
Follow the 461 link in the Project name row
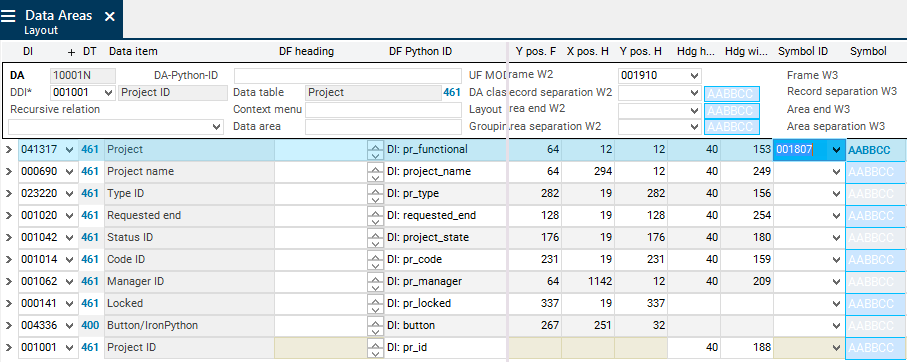pyautogui.click(x=90, y=172)
